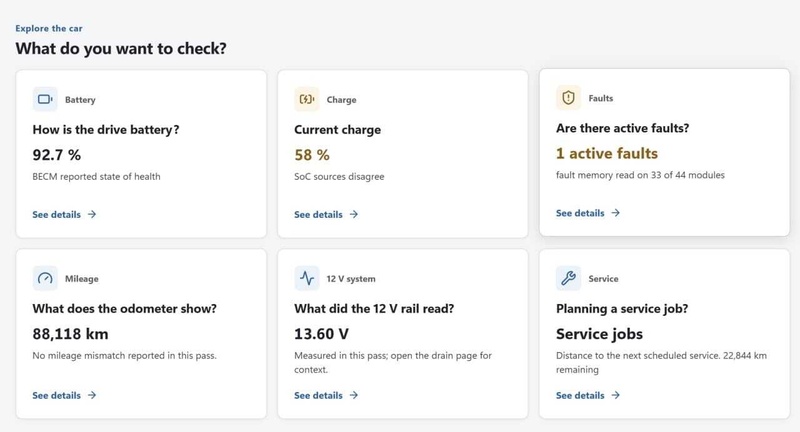
Task: Select the 92.7 % battery health value
Action: [x=57, y=155]
